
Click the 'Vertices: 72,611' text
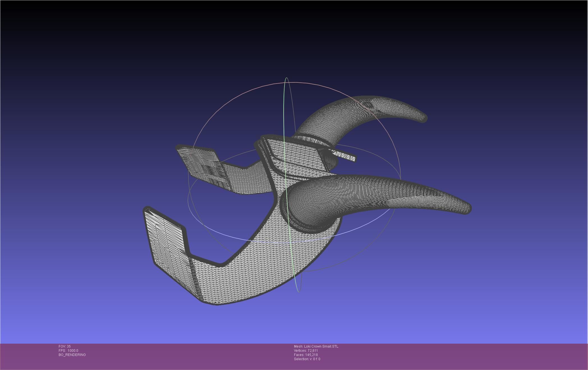306,351
